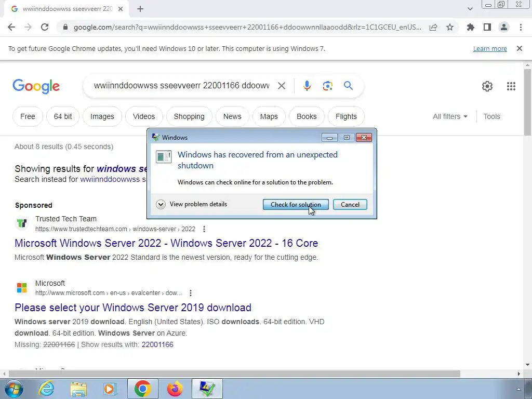The width and height of the screenshot is (532, 399).
Task: Go back to the previous page
Action: 11,27
